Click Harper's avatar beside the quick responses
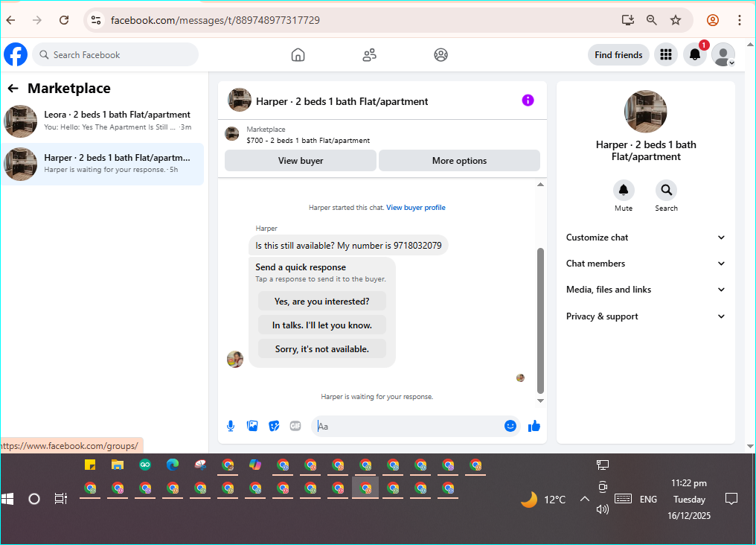Viewport: 756px width, 545px height. (235, 359)
